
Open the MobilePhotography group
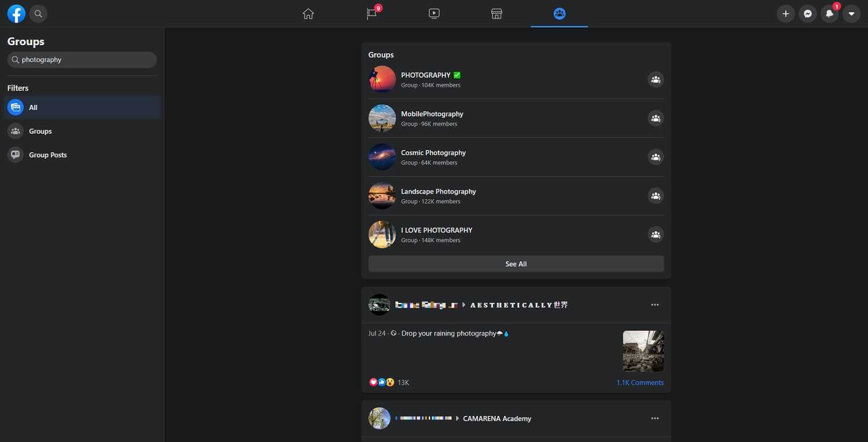432,114
